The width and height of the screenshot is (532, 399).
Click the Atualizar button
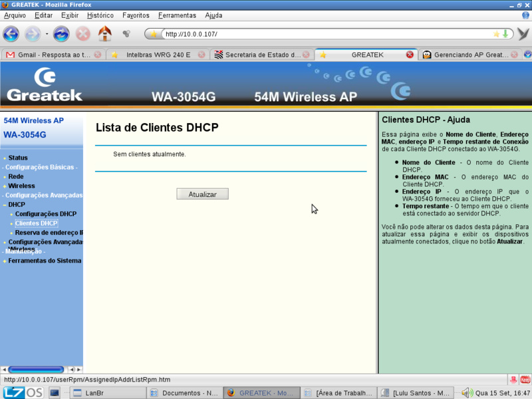pyautogui.click(x=203, y=194)
